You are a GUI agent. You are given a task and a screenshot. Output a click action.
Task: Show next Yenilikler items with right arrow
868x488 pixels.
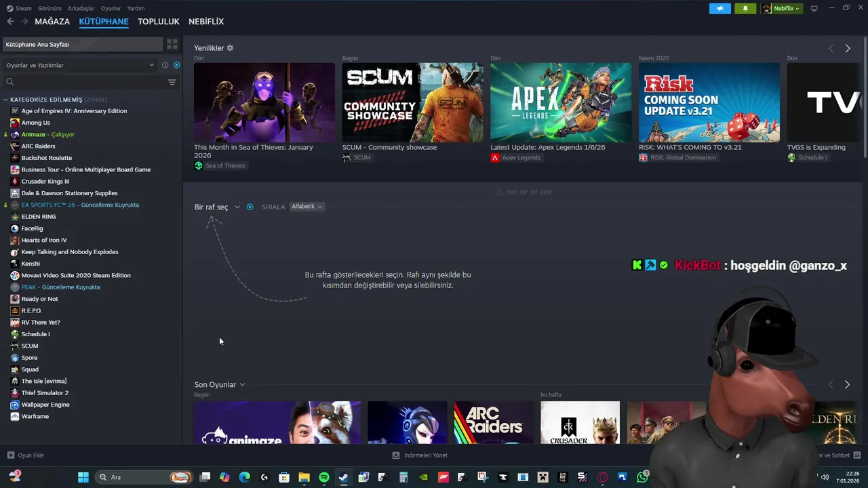click(848, 48)
